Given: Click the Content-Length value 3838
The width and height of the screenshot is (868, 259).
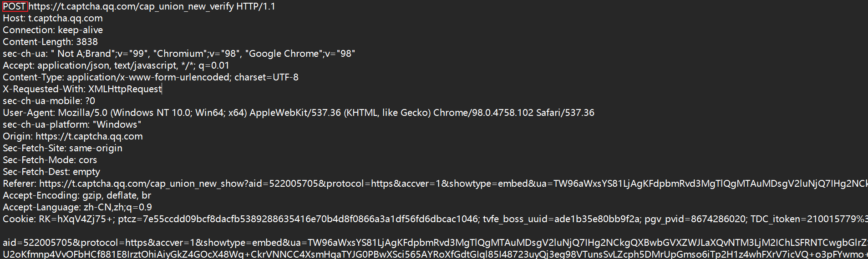Looking at the screenshot, I should coord(86,42).
